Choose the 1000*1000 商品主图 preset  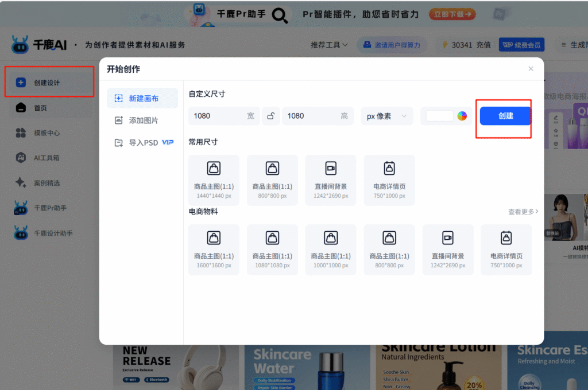[x=331, y=249]
